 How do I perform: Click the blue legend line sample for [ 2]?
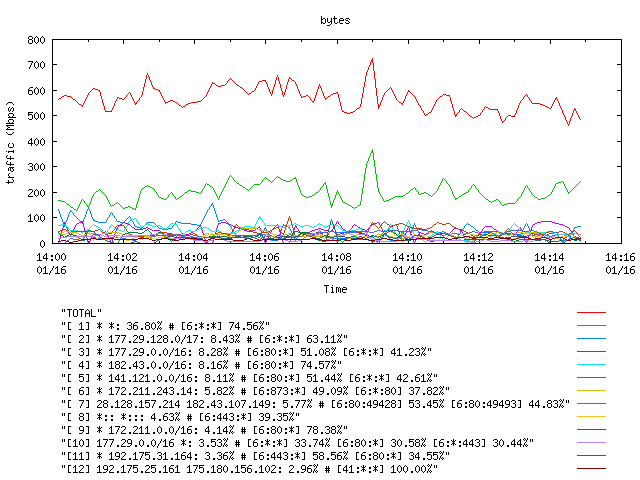pos(591,339)
